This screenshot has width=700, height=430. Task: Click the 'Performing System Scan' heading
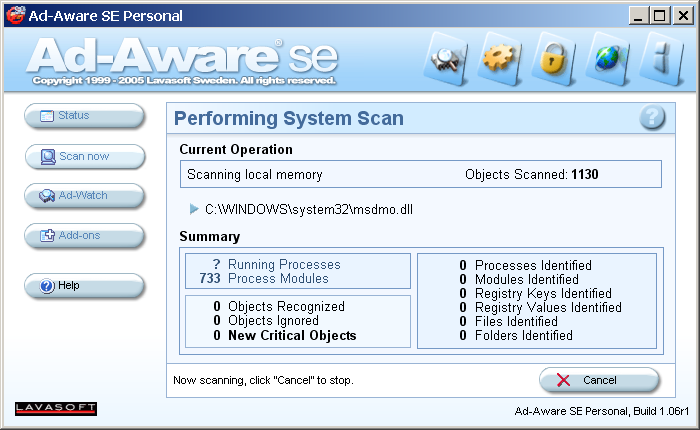(x=289, y=118)
